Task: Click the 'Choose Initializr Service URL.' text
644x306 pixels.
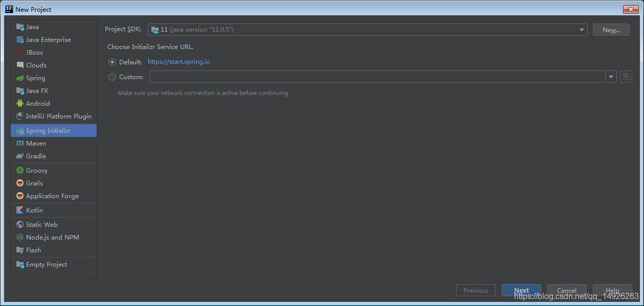Action: coord(150,47)
